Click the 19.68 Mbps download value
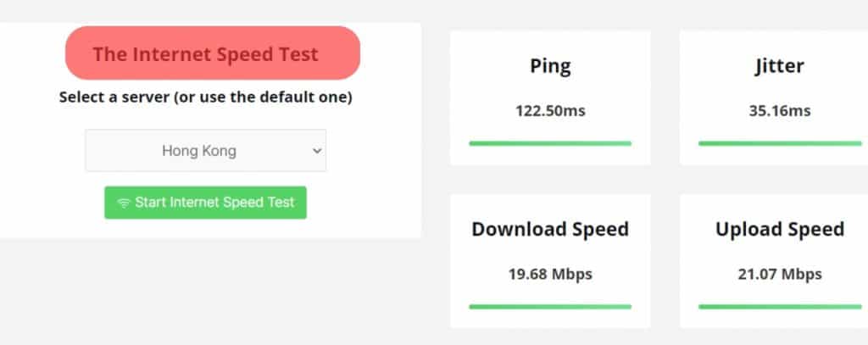The height and width of the screenshot is (345, 868). click(x=550, y=275)
